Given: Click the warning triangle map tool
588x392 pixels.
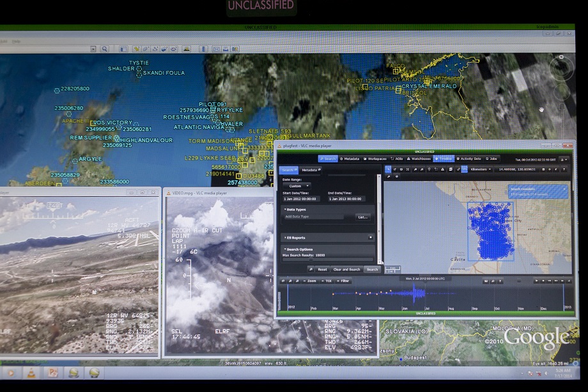Looking at the screenshot, I should (x=442, y=169).
